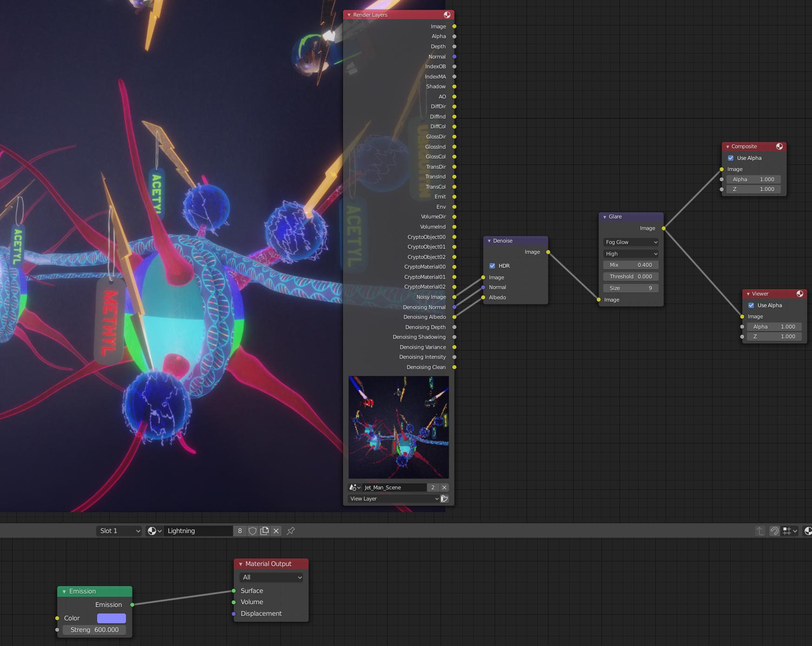This screenshot has height=646, width=812.
Task: Click Render Layers preview thumbnail
Action: pos(399,428)
